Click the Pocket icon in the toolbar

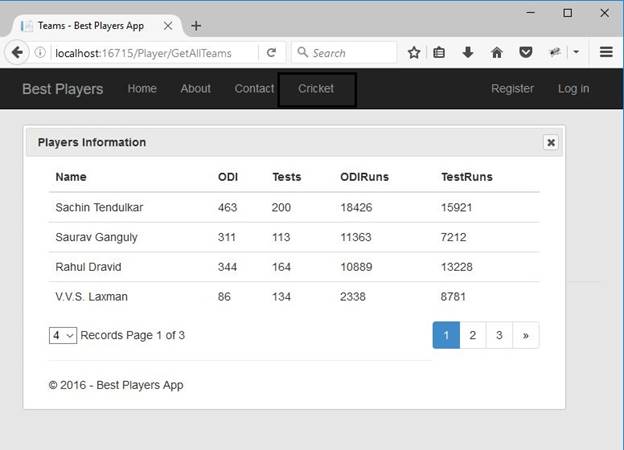525,52
